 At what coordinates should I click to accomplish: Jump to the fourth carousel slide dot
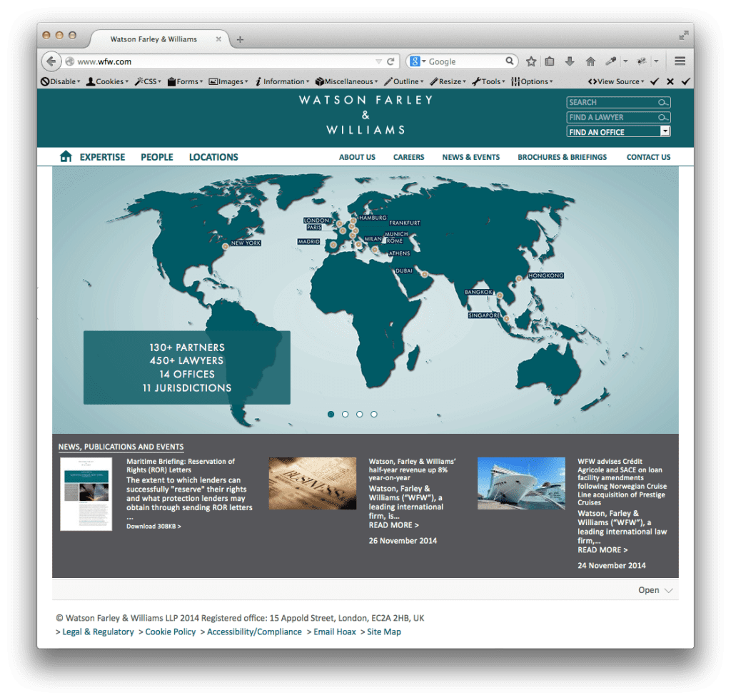(374, 414)
